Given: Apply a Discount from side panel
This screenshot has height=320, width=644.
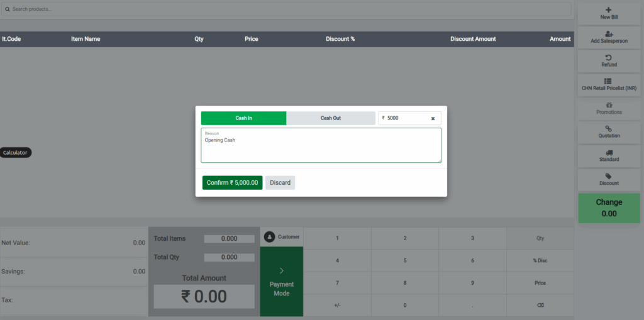Looking at the screenshot, I should pyautogui.click(x=609, y=180).
